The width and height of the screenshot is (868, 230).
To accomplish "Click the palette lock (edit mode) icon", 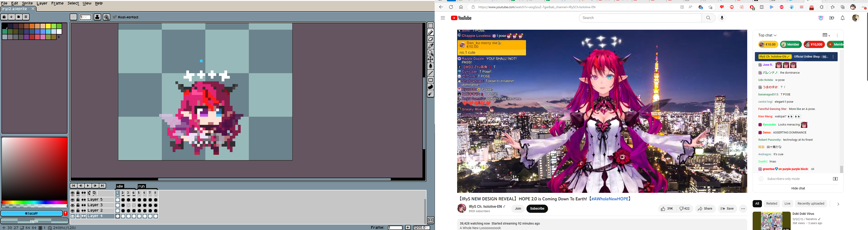I will [4, 17].
